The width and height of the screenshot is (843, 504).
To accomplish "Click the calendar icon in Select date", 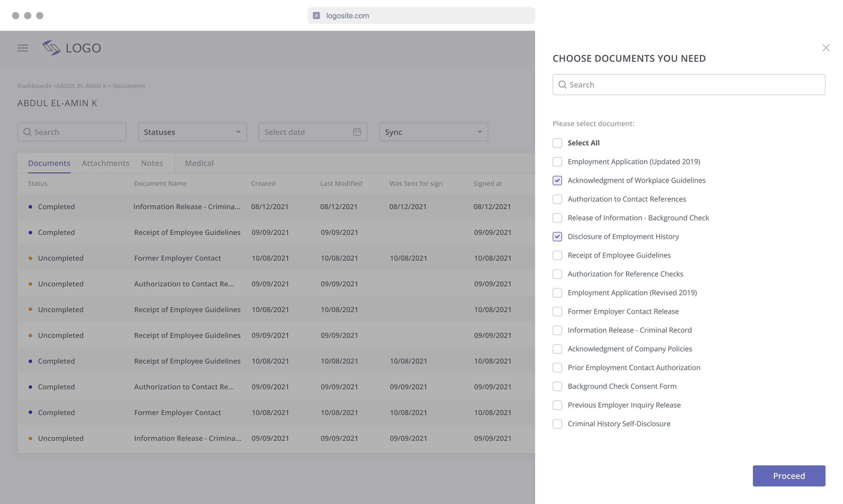I will pyautogui.click(x=357, y=132).
